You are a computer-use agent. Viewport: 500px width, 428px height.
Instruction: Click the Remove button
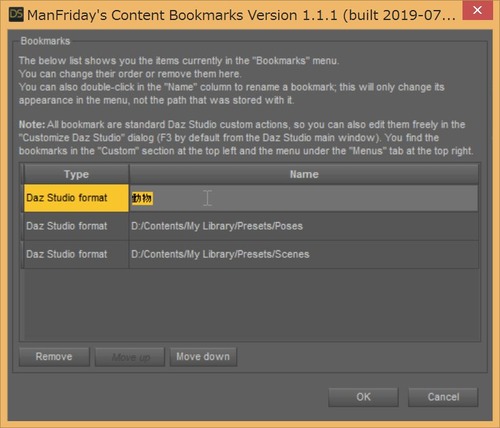click(54, 357)
